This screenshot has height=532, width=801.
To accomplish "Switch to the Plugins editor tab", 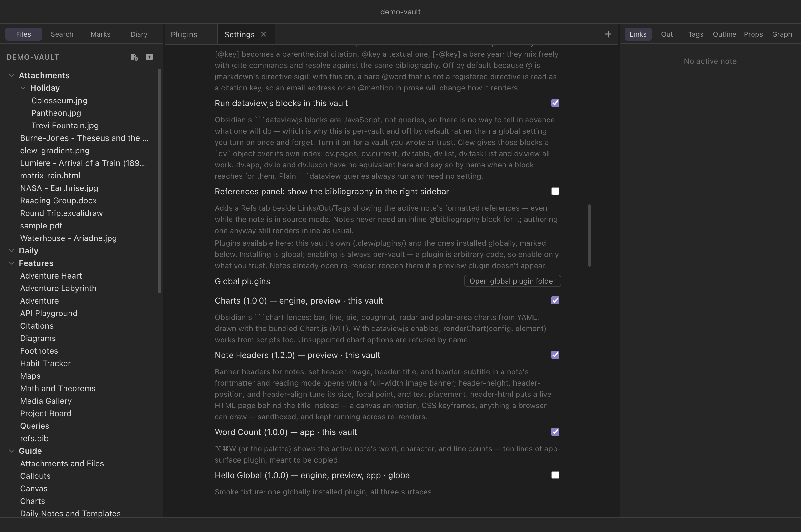I will click(x=184, y=34).
